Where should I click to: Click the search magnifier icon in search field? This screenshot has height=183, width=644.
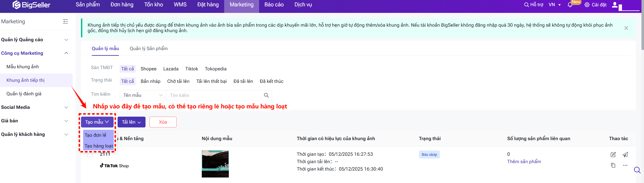(x=266, y=95)
